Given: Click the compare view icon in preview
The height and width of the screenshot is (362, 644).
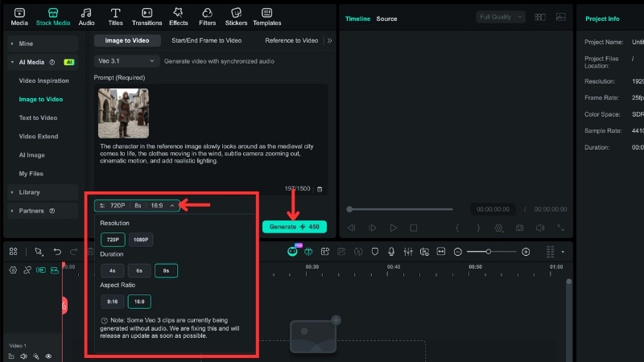Looking at the screenshot, I should [539, 17].
